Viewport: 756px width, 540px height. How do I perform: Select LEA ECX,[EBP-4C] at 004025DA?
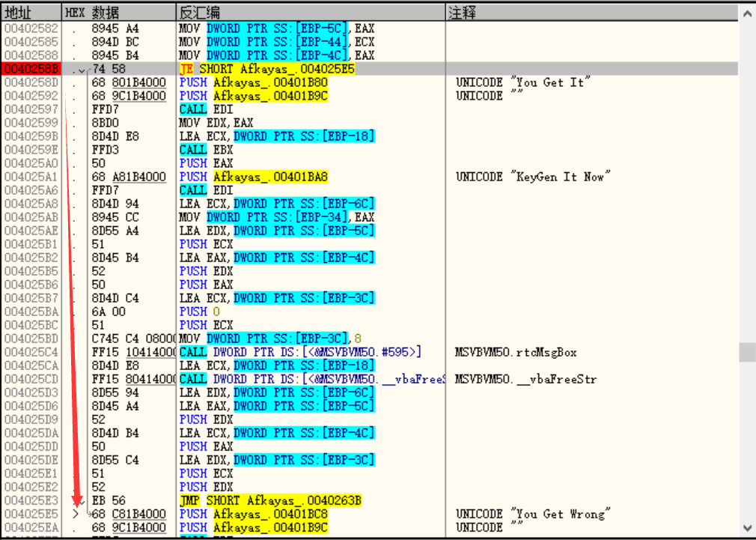tap(277, 434)
